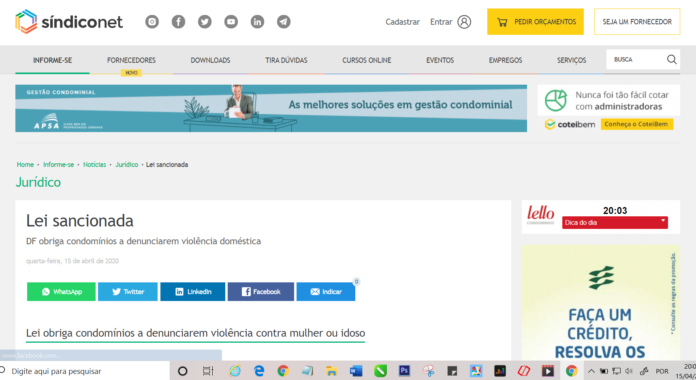Switch to active Chrome window in taskbar
The height and width of the screenshot is (380, 696).
572,371
